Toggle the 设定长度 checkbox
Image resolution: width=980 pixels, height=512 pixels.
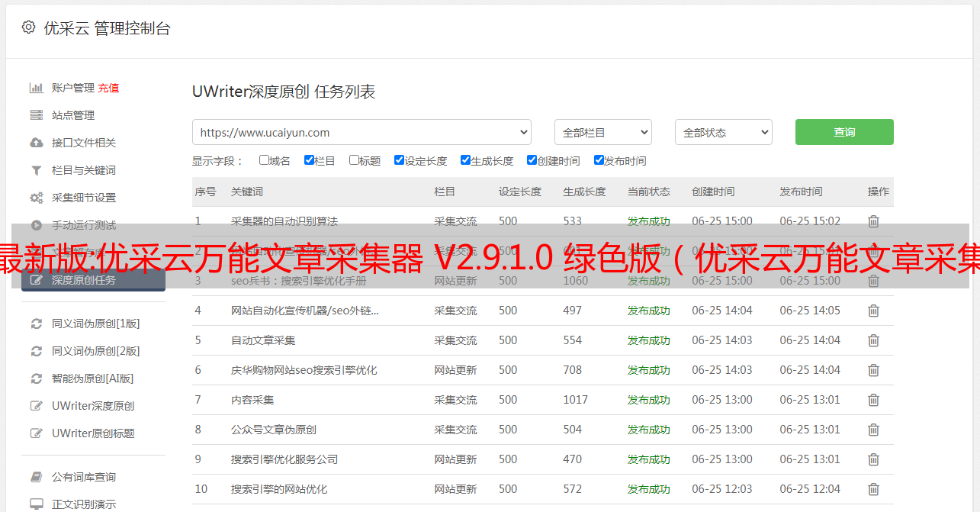click(399, 160)
